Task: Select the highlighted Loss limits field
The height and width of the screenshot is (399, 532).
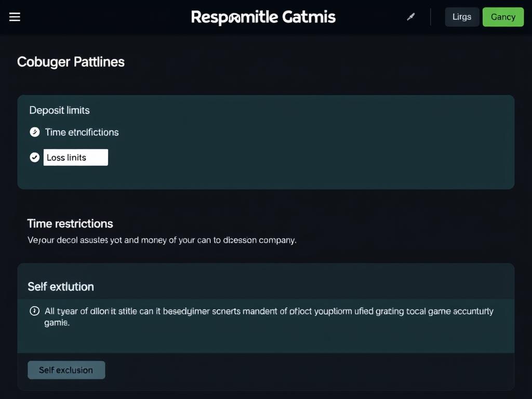Action: [76, 157]
